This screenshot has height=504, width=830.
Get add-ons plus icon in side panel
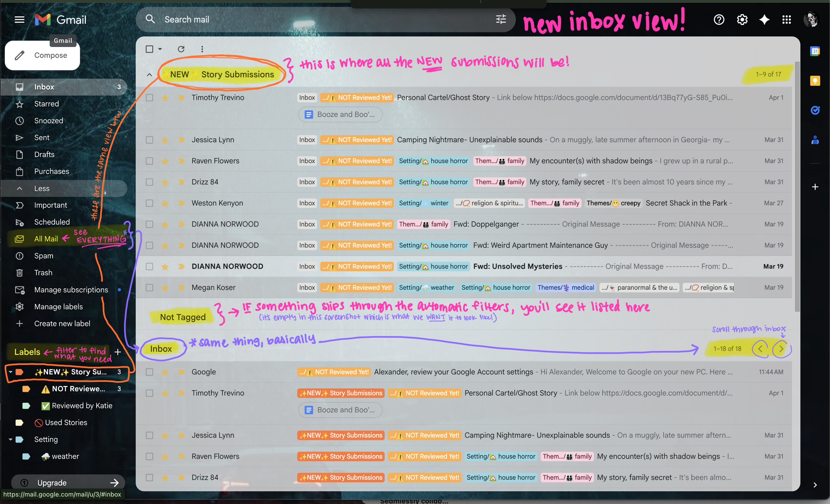(815, 187)
